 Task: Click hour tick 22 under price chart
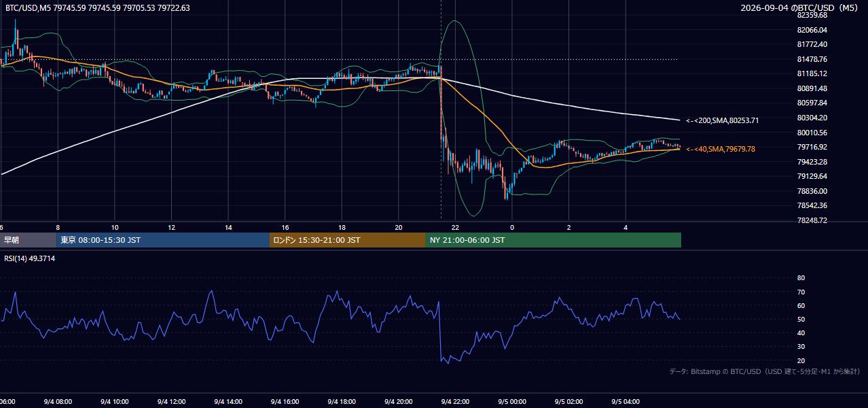(455, 227)
